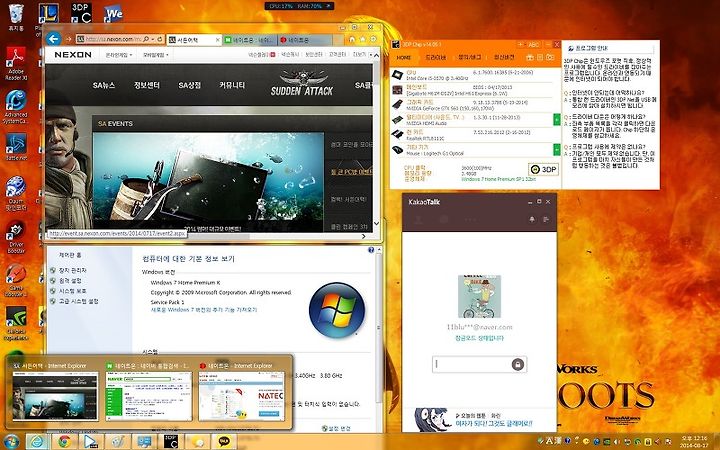Click 랜 카드 icon in 3DP Chip
Screen dimensions: 720x450
397,135
